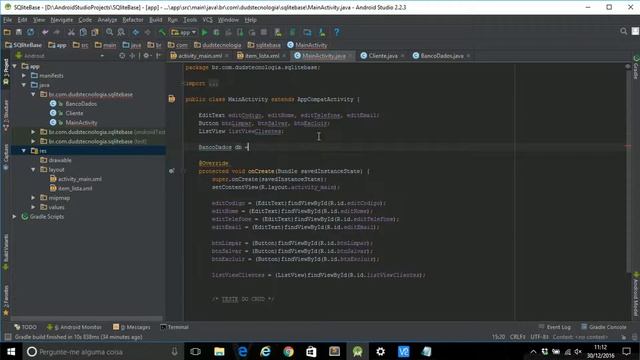Click the Chrome icon in Windows taskbar

[x=289, y=351]
